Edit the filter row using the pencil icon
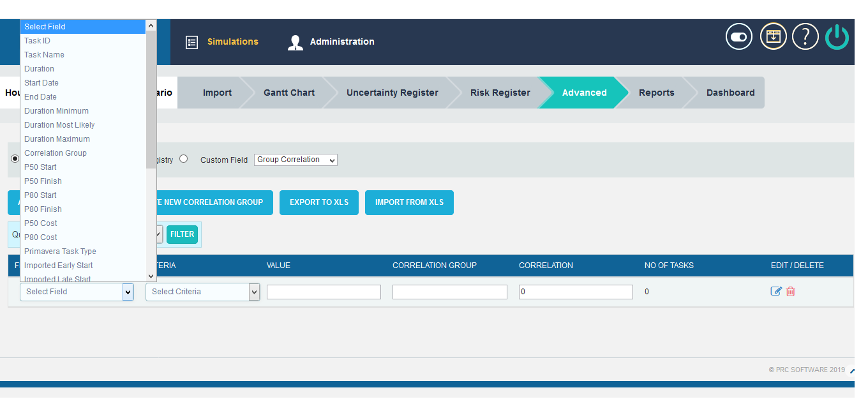The width and height of the screenshot is (868, 420). [776, 290]
